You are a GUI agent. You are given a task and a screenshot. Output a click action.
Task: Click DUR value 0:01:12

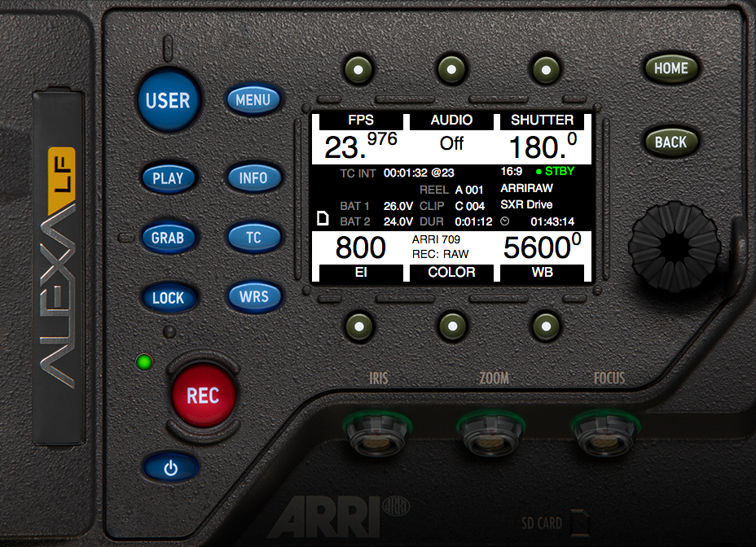473,221
